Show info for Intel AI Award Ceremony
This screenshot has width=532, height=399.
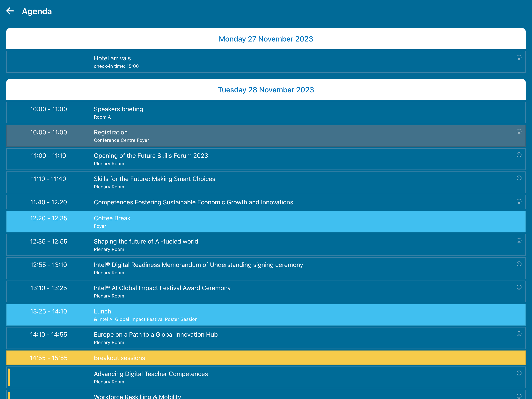click(x=519, y=287)
